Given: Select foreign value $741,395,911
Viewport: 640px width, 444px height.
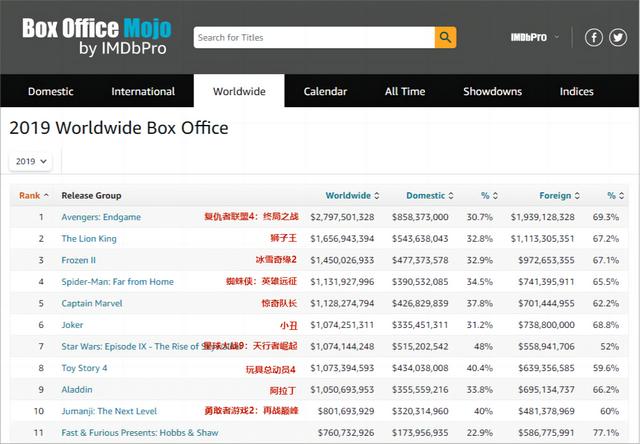Looking at the screenshot, I should point(546,282).
